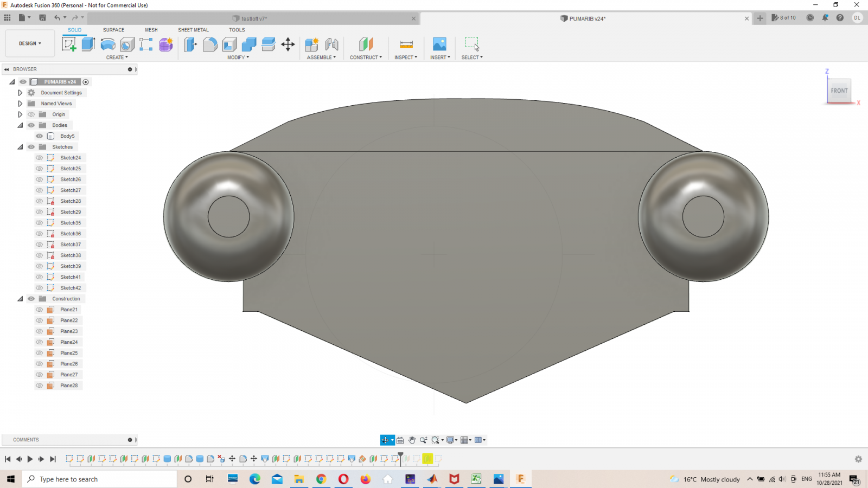The width and height of the screenshot is (868, 488).
Task: Open the Job Status clock icon
Action: point(810,18)
